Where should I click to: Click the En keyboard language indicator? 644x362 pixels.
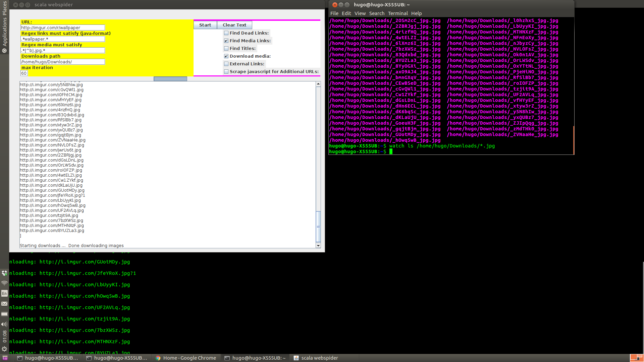[4, 293]
